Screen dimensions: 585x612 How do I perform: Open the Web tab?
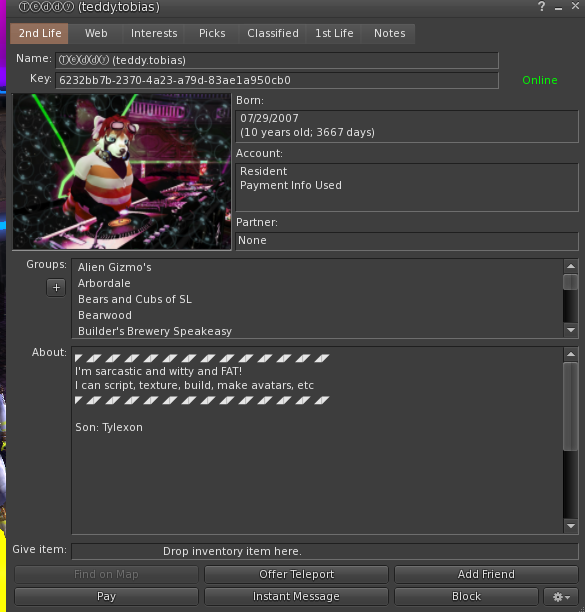pos(96,33)
